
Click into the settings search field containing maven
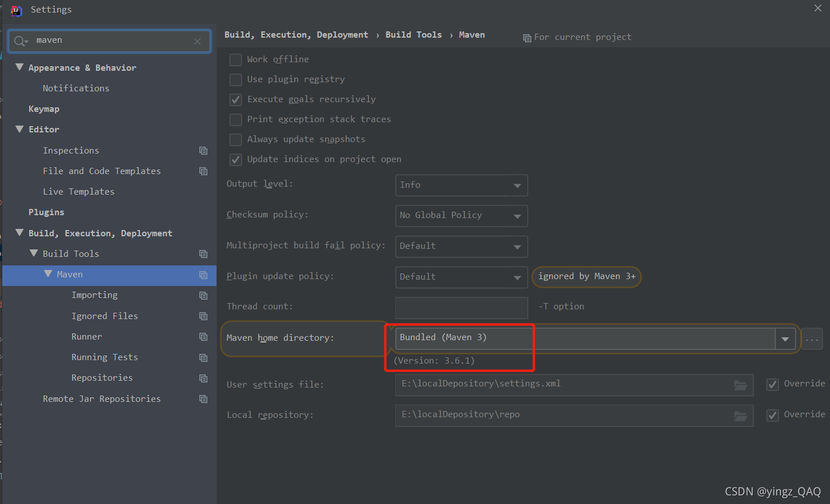coord(110,41)
